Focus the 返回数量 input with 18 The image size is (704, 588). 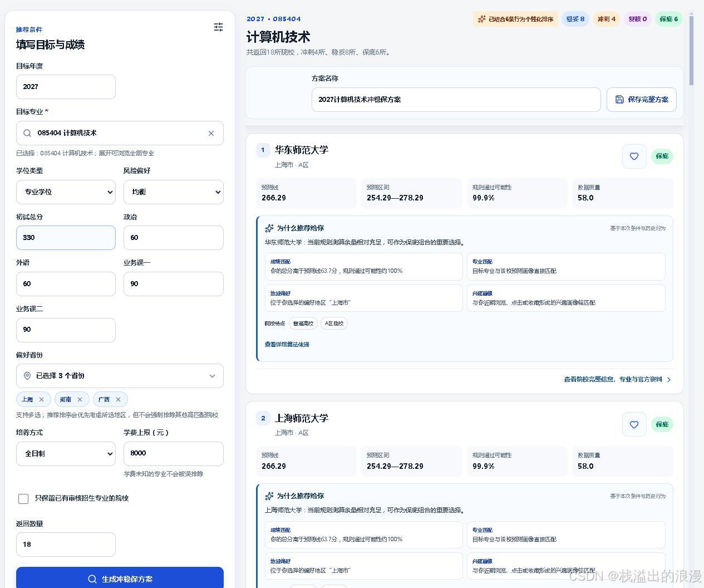tap(66, 545)
